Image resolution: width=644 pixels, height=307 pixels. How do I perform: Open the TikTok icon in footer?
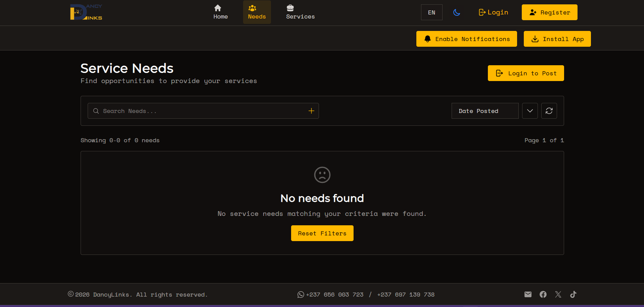pyautogui.click(x=573, y=295)
